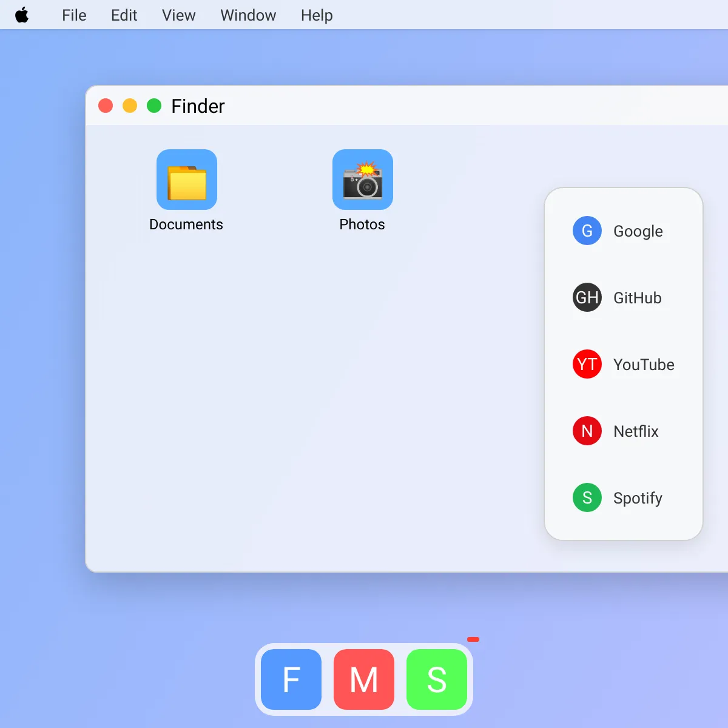Viewport: 728px width, 728px height.
Task: Click the Photos label text
Action: click(362, 224)
